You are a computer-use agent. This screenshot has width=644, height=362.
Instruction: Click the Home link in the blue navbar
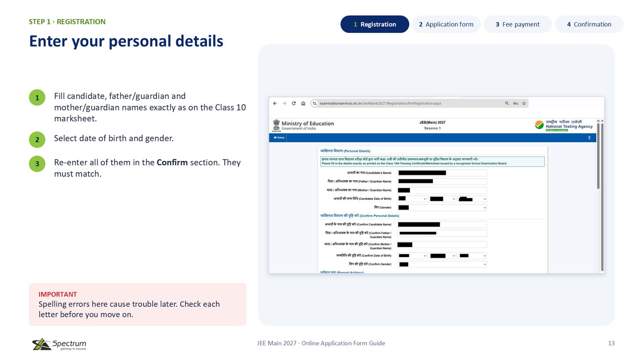[x=279, y=138]
